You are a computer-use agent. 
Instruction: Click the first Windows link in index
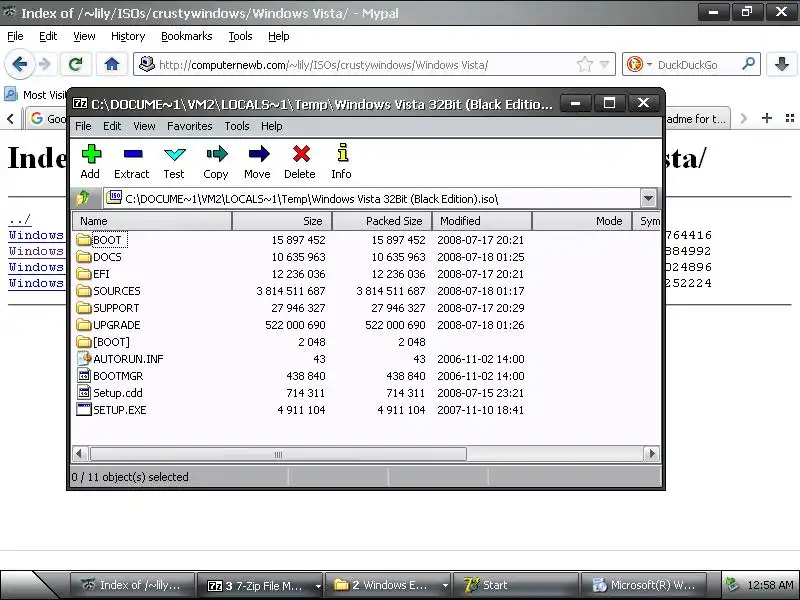(x=36, y=235)
